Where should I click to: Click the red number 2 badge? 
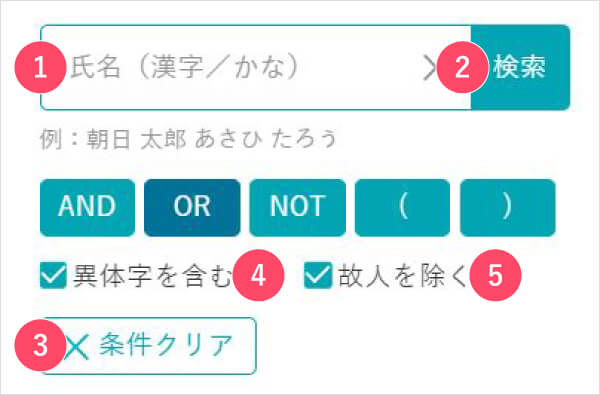(x=462, y=67)
